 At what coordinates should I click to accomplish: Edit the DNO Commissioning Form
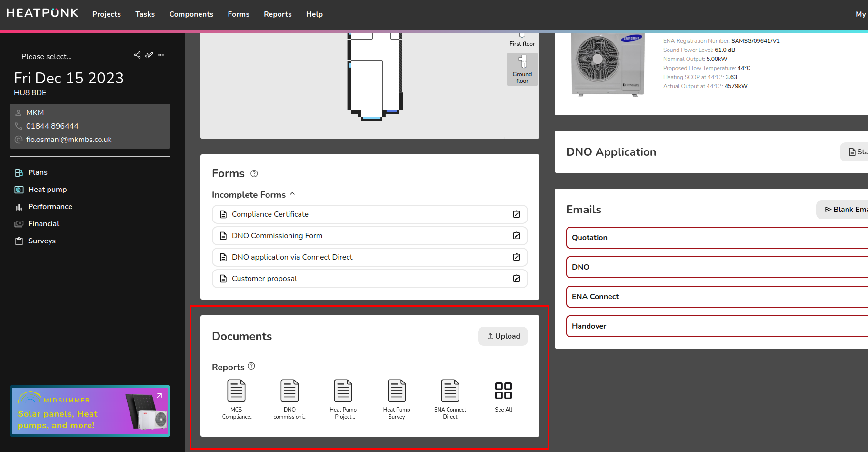517,236
